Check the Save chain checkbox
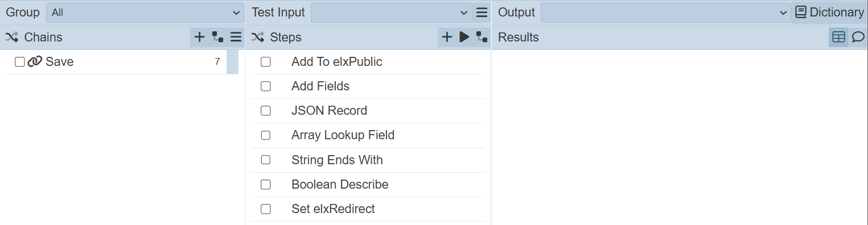The height and width of the screenshot is (225, 868). [x=20, y=62]
